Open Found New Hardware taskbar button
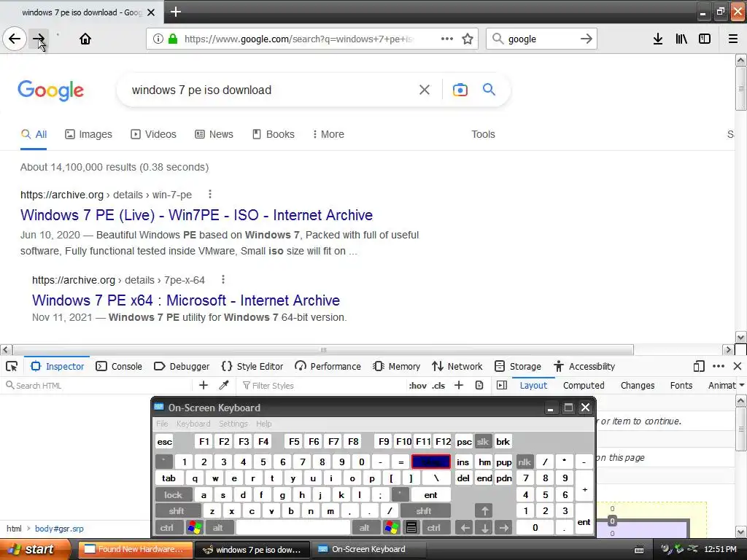Screen dimensions: 747x560 (135, 549)
